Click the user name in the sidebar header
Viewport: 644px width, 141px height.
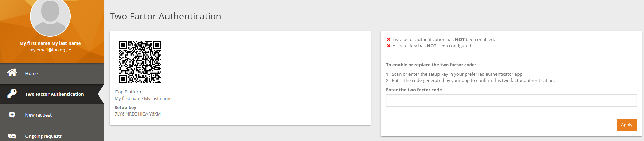click(x=50, y=43)
